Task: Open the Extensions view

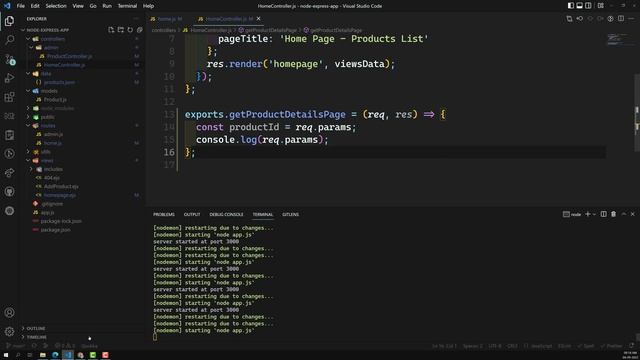Action: click(x=9, y=97)
